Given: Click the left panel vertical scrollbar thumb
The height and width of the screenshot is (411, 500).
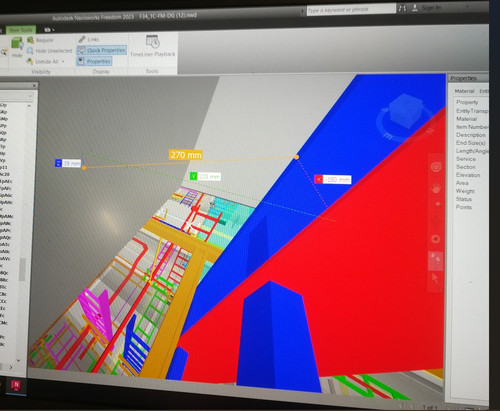Looking at the screenshot, I should (x=22, y=269).
